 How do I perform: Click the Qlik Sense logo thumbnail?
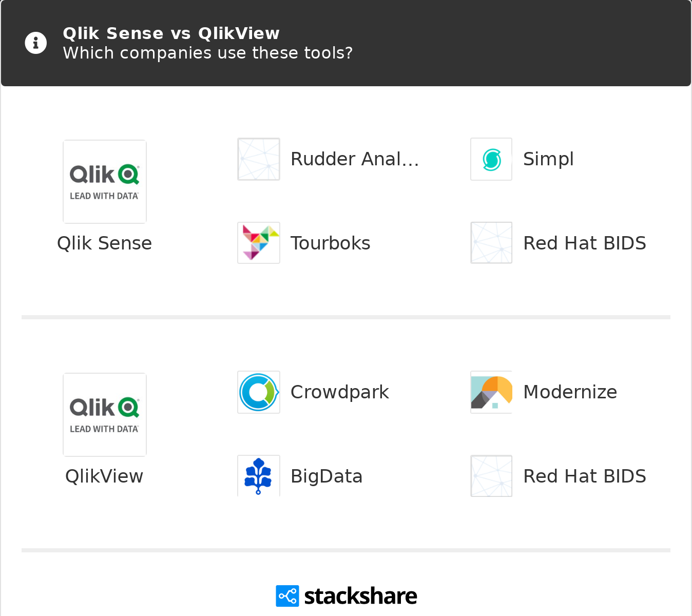pyautogui.click(x=105, y=182)
